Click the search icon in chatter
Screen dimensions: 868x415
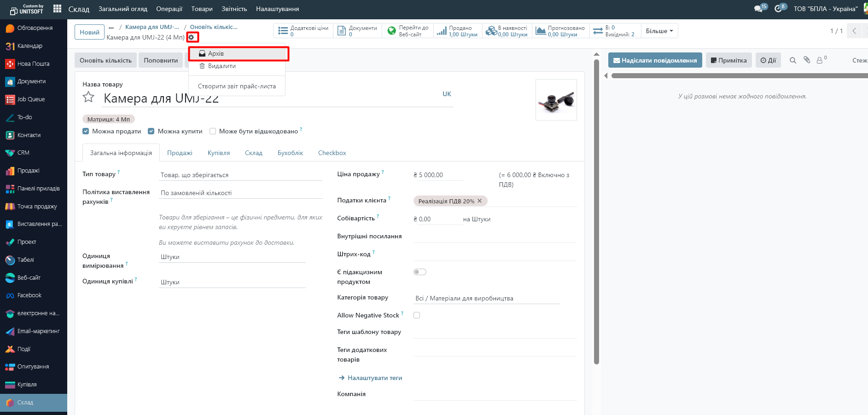[792, 60]
